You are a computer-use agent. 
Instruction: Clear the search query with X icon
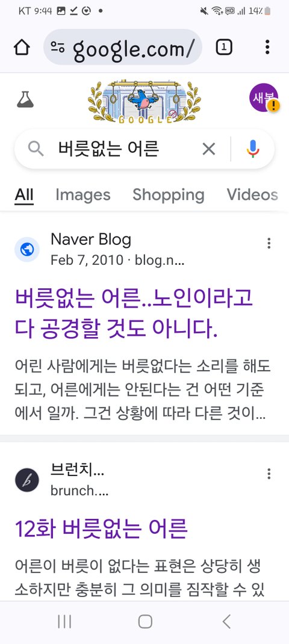coord(209,149)
